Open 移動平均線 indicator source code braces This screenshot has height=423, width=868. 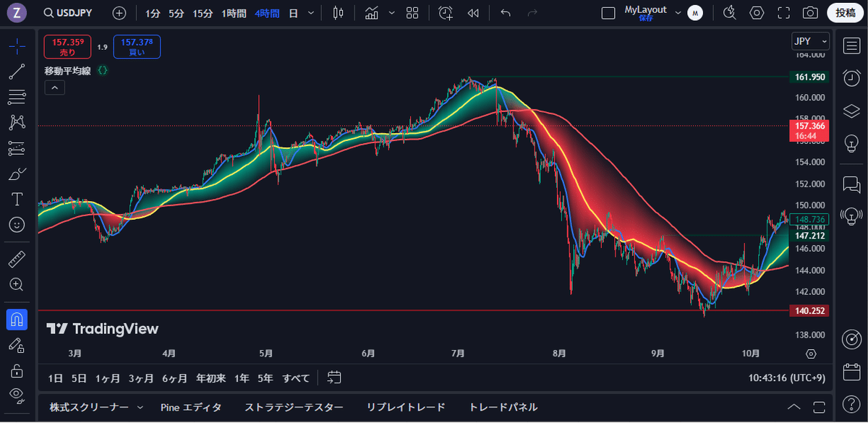[103, 71]
